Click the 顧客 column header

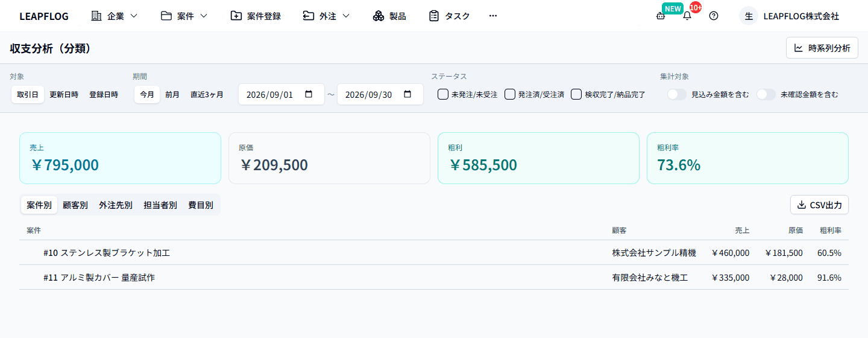click(x=619, y=230)
